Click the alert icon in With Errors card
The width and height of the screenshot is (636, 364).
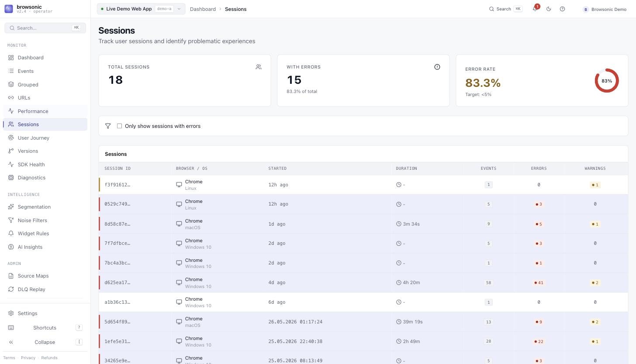click(437, 67)
